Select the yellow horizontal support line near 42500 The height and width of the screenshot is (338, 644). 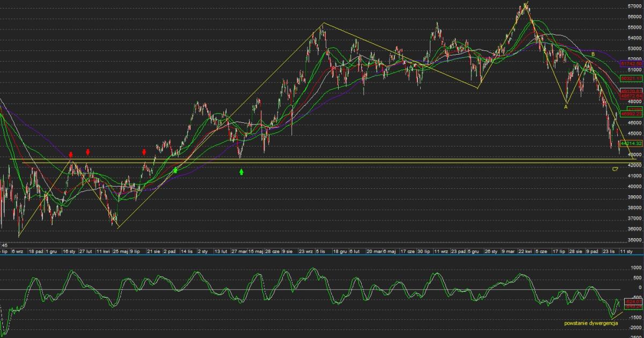click(x=322, y=159)
